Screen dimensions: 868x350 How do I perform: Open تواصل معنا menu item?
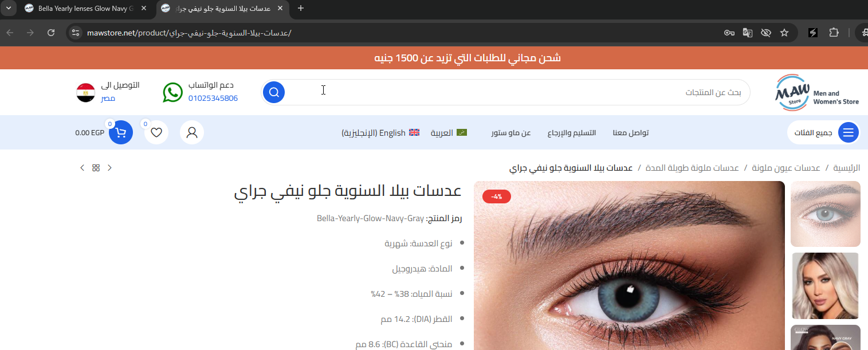pyautogui.click(x=631, y=133)
